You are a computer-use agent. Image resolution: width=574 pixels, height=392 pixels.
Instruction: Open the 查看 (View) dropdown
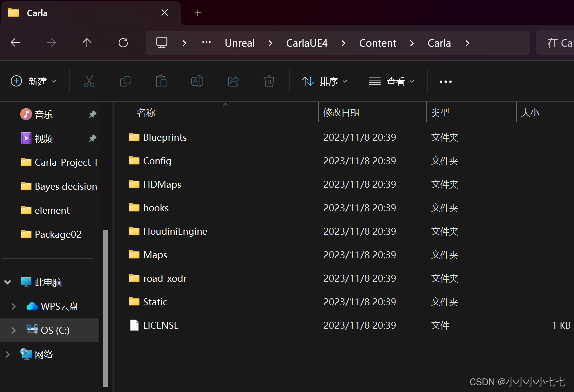coord(391,81)
